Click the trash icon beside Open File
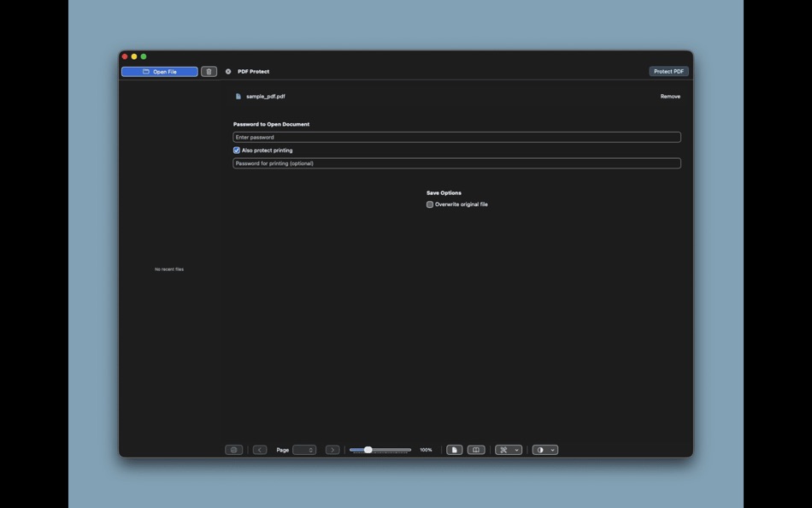 pos(209,72)
